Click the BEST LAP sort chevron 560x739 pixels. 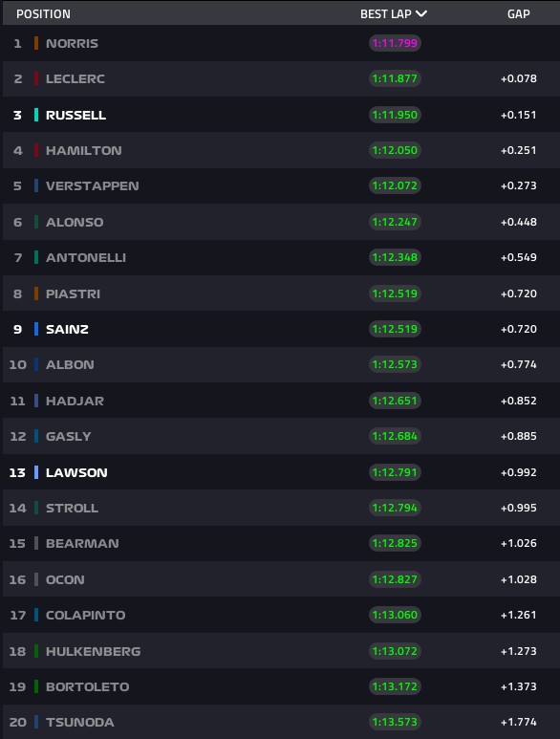click(x=421, y=13)
